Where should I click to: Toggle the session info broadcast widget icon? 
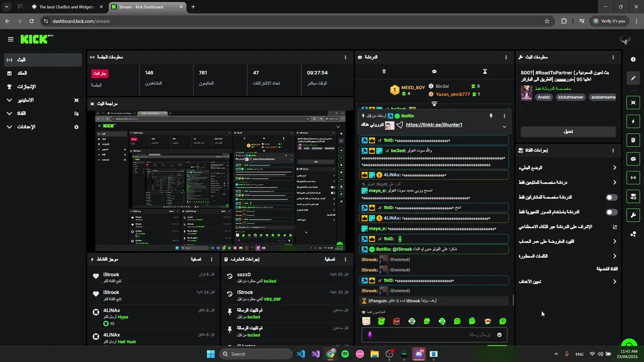(633, 177)
